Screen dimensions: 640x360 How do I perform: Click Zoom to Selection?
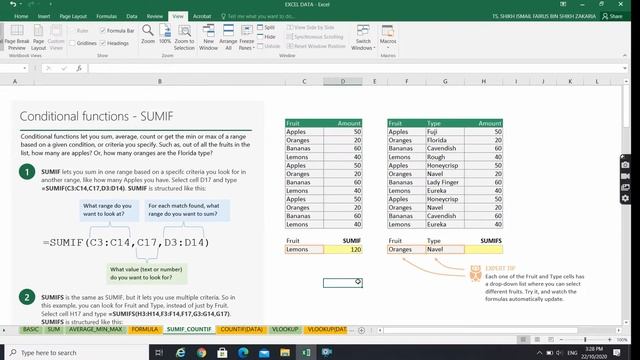pos(184,37)
